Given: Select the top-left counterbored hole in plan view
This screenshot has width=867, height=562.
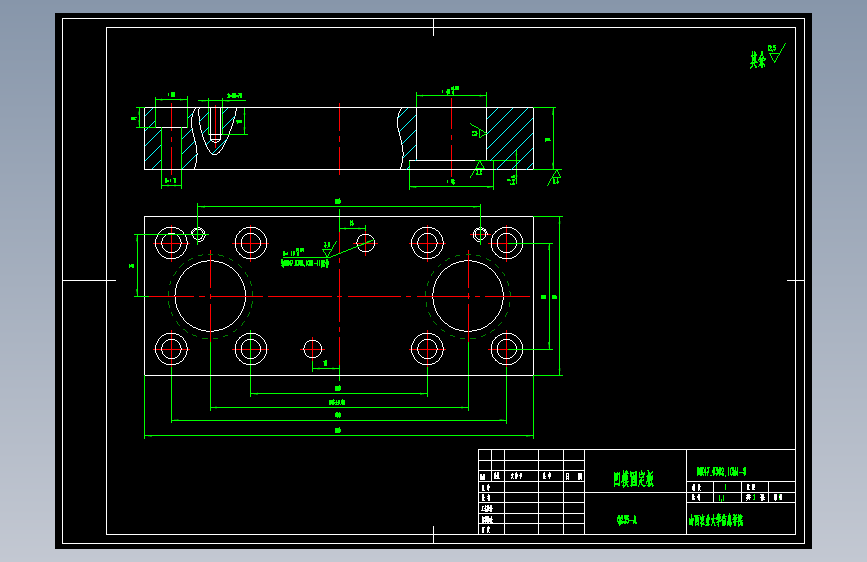Looking at the screenshot, I should pos(171,243).
